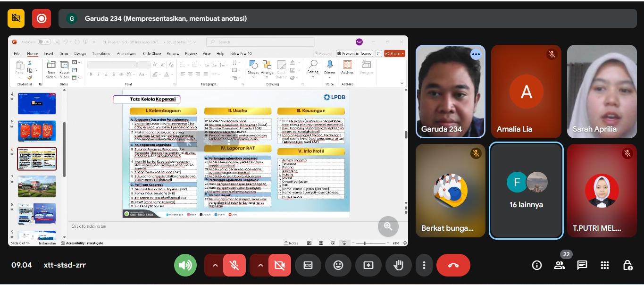This screenshot has height=285, width=644.
Task: Click the zoom magnifier on presentation
Action: click(x=388, y=226)
